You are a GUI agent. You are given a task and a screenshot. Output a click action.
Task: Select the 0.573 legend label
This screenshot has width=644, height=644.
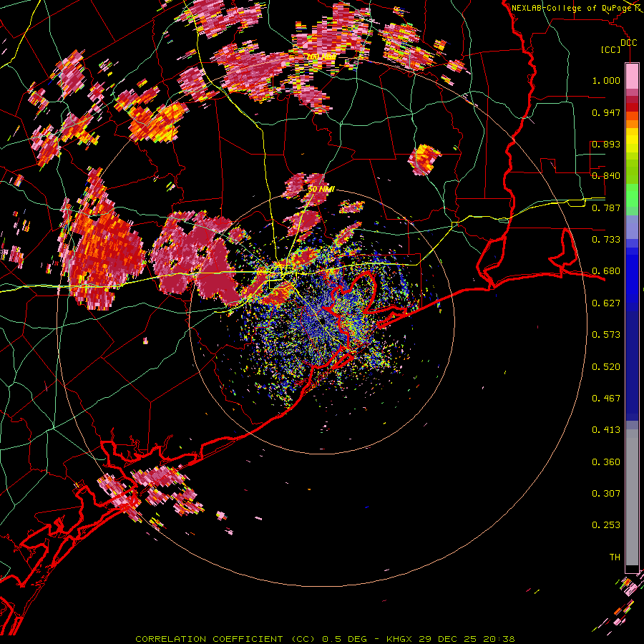pyautogui.click(x=606, y=335)
